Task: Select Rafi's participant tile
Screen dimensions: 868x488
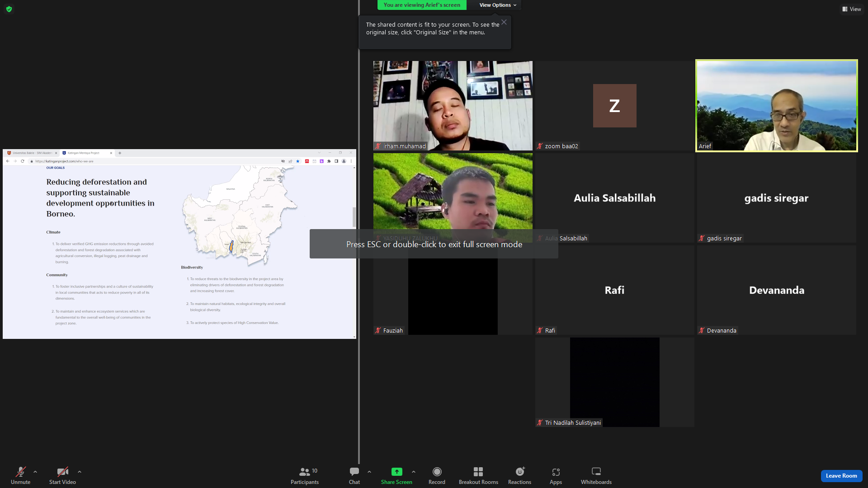Action: point(615,290)
